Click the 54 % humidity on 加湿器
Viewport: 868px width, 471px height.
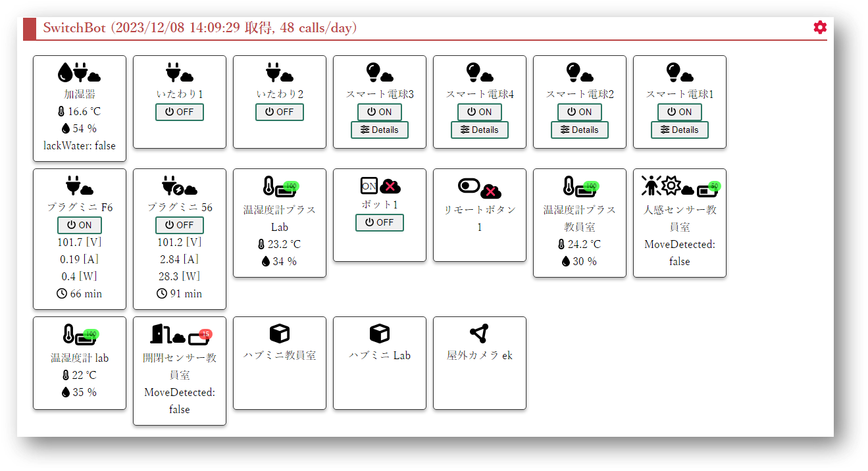tap(80, 128)
